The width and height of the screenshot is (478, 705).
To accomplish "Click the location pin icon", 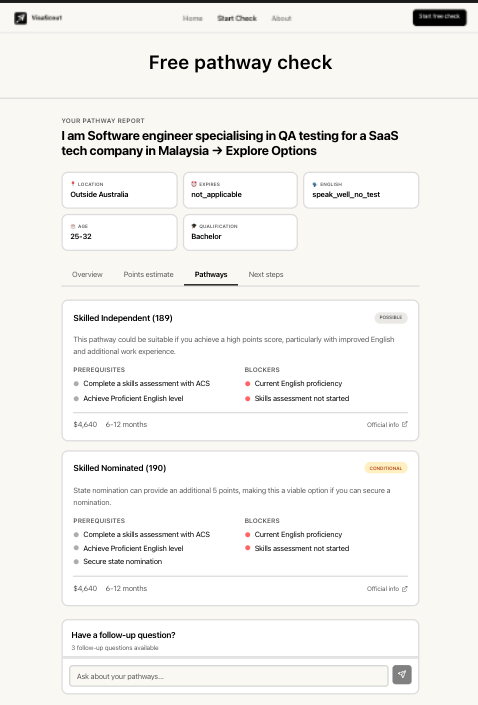I will point(73,184).
